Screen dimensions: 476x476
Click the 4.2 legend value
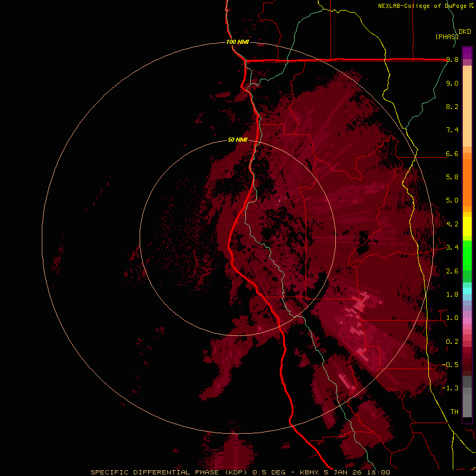pyautogui.click(x=452, y=224)
